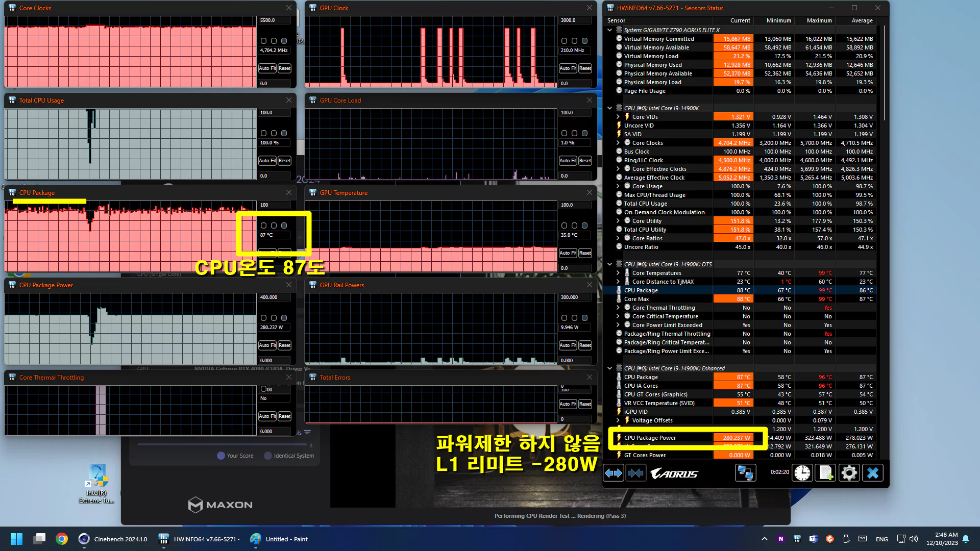This screenshot has width=980, height=551.
Task: Click Reset in GPU Core Load graph
Action: pyautogui.click(x=585, y=161)
